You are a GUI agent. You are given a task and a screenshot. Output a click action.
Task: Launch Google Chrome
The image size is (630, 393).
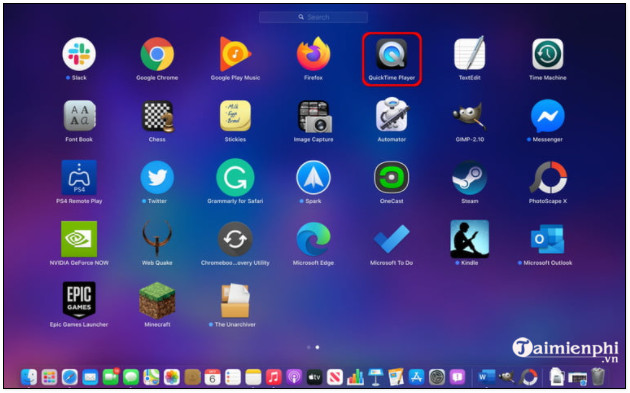[x=157, y=54]
